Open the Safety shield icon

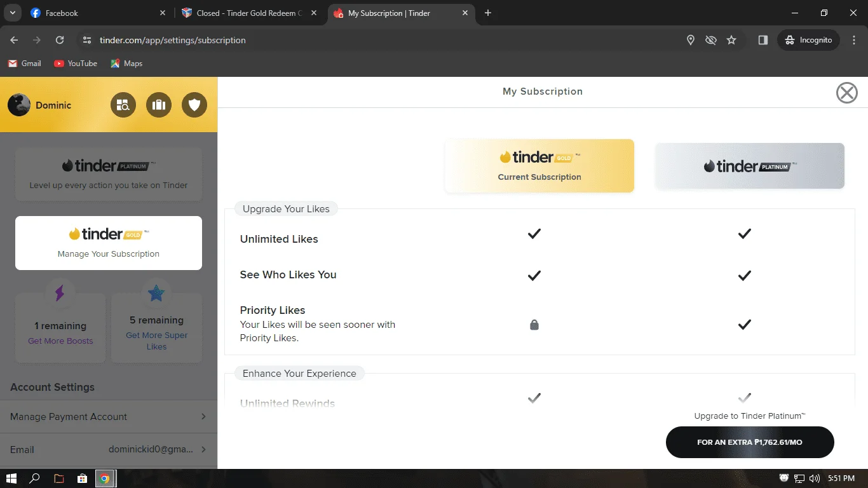[194, 105]
